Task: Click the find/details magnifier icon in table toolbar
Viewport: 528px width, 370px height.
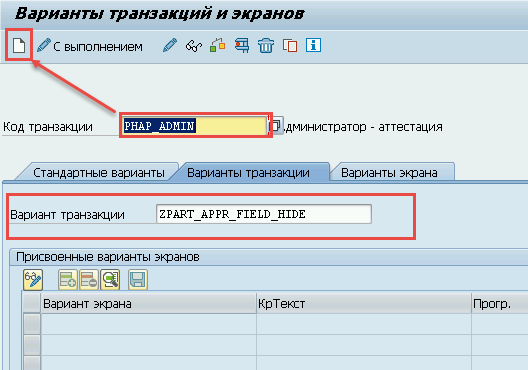Action: click(110, 280)
